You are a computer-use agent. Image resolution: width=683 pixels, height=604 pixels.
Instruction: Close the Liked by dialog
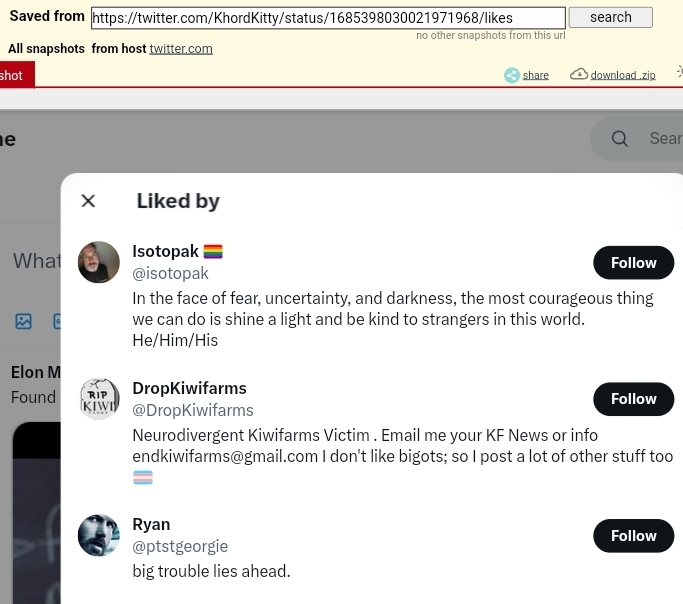88,201
